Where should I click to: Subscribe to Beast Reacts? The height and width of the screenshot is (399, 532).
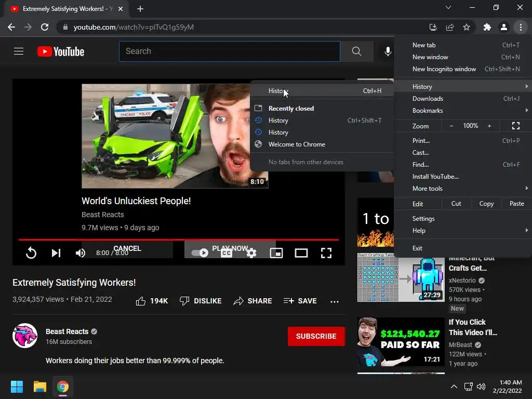tap(316, 336)
